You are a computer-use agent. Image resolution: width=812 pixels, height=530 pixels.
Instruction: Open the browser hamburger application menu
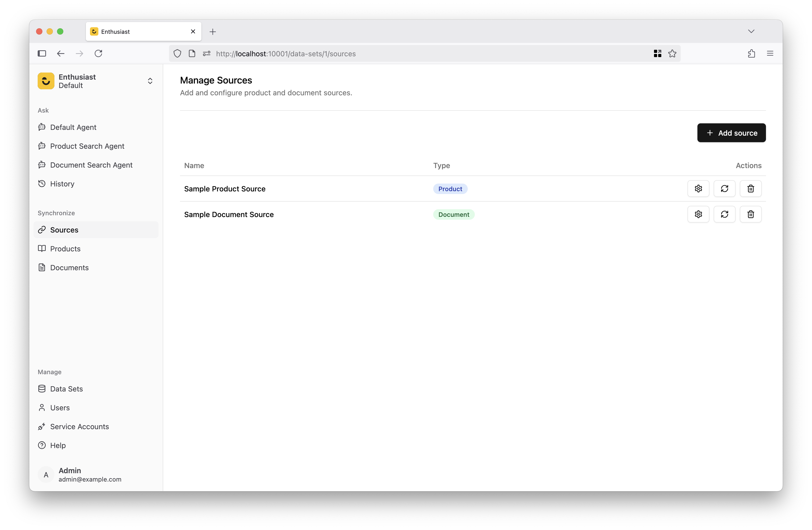click(x=770, y=54)
